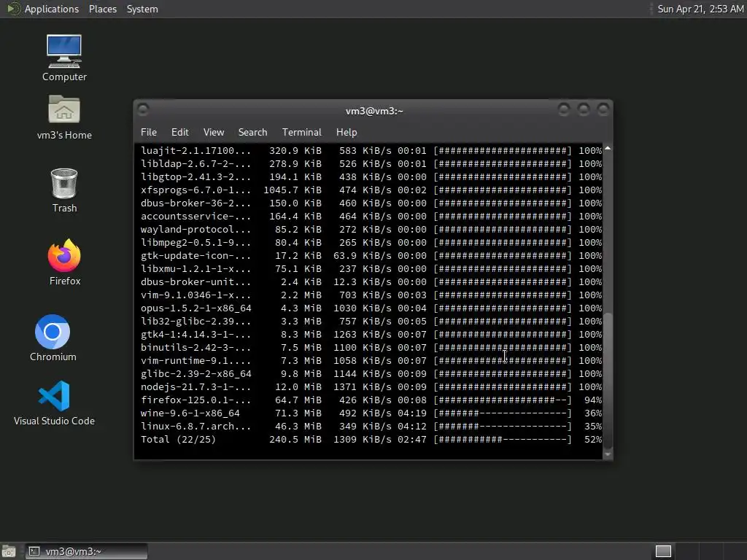Click the text libldap-2.6.7-2-...

[196, 164]
